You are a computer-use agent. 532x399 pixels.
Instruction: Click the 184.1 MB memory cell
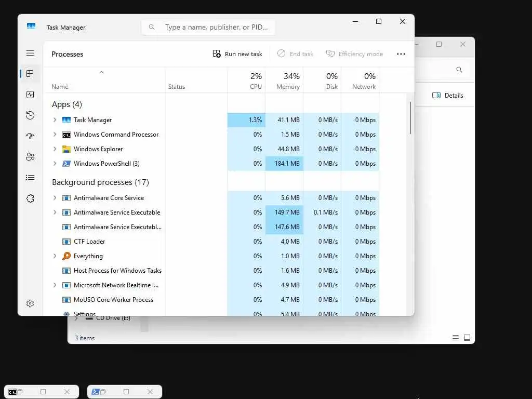284,164
